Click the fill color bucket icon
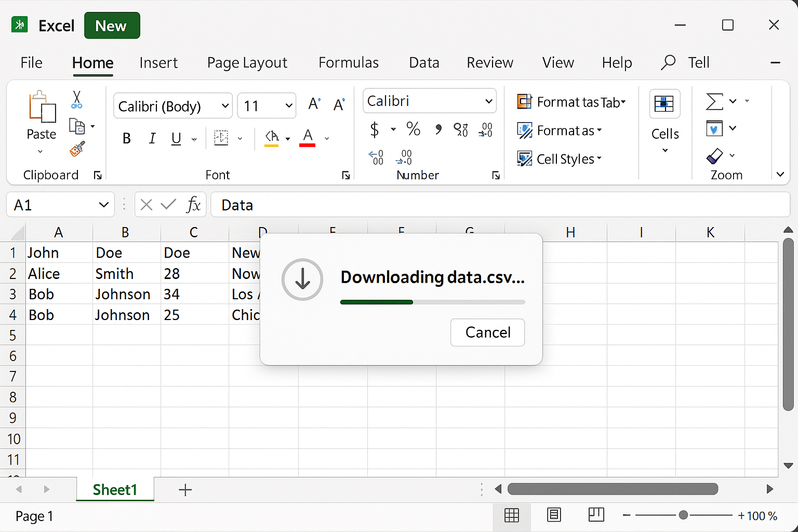The image size is (798, 532). [272, 138]
